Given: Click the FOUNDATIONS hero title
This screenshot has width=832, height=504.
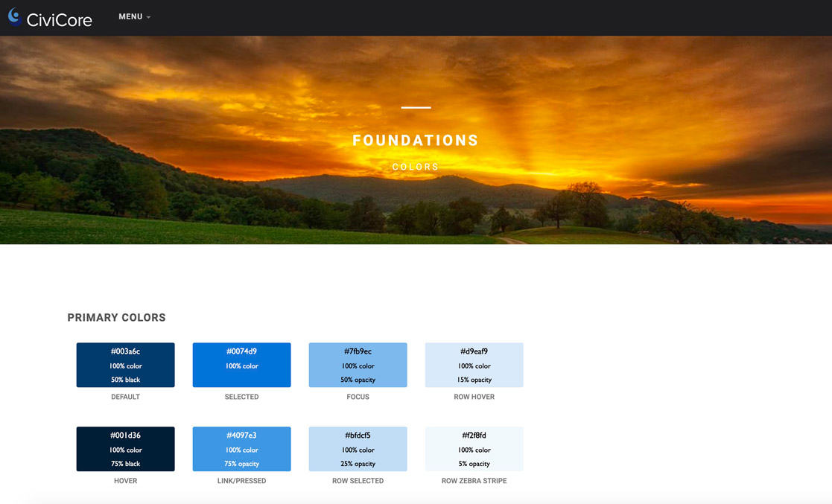Looking at the screenshot, I should (x=416, y=141).
